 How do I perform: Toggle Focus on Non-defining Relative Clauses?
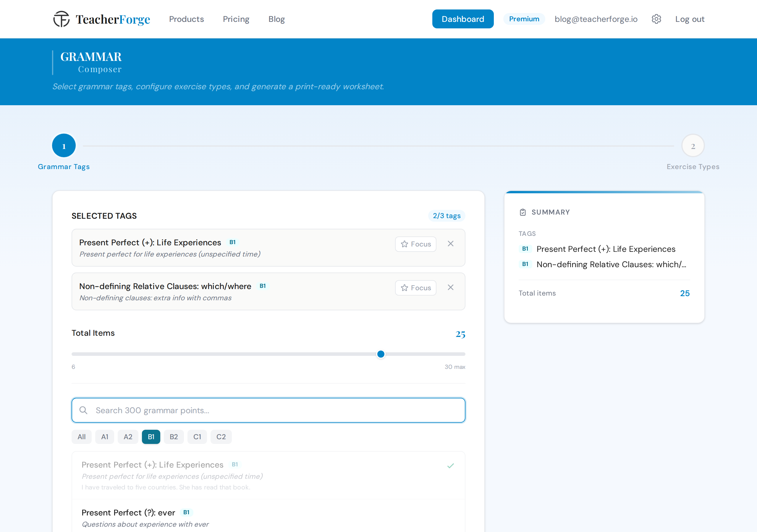415,288
